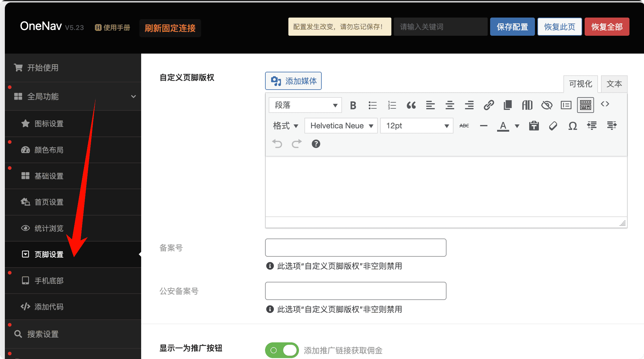Screen dimensions: 644x359
Task: Switch to the 文本 editor tab
Action: coord(614,84)
